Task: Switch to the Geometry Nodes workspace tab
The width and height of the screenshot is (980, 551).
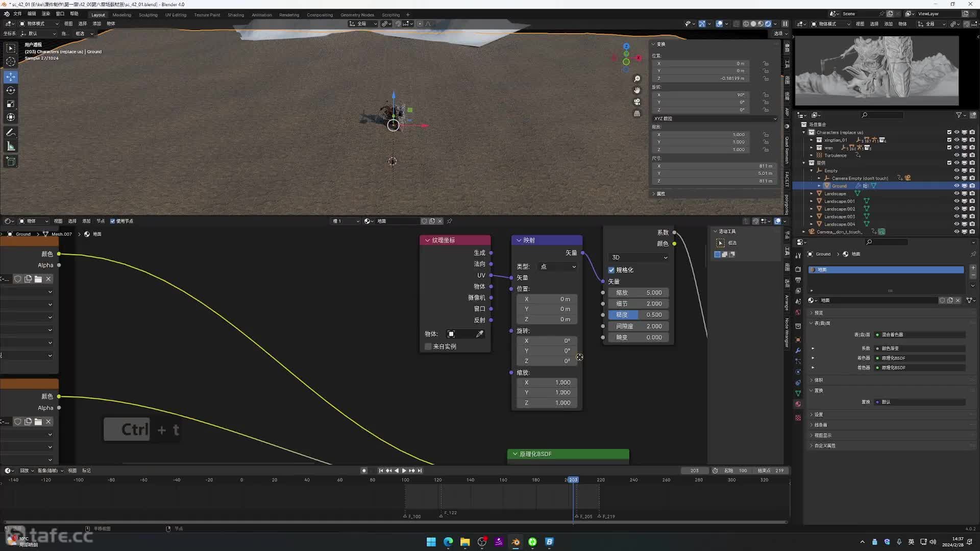Action: pos(357,15)
